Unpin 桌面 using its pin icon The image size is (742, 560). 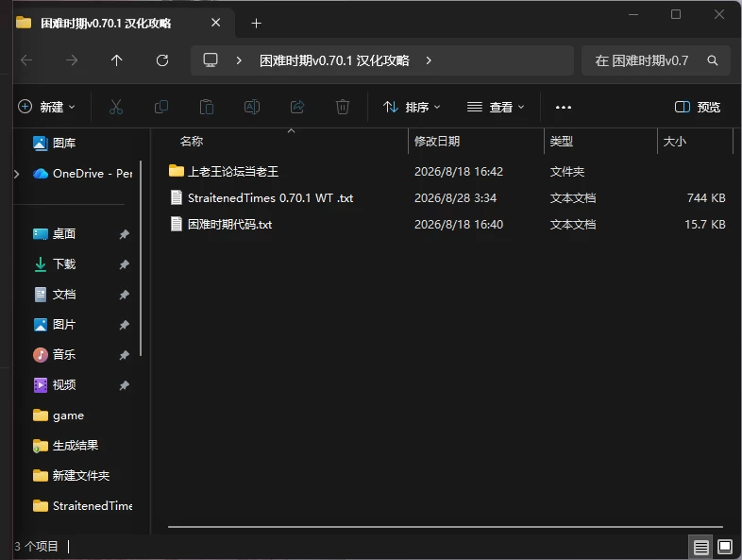[x=124, y=234]
